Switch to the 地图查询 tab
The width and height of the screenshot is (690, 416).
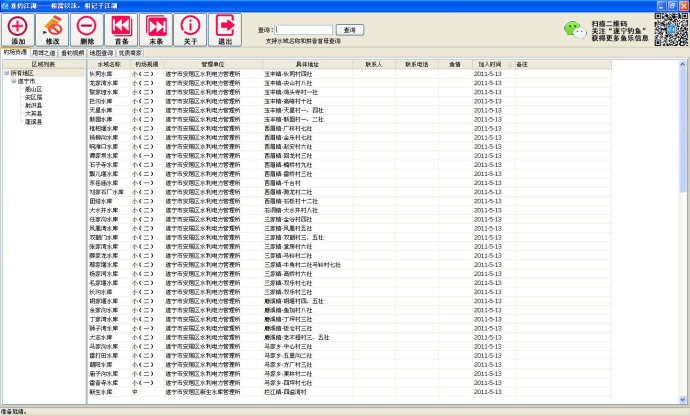[x=101, y=53]
